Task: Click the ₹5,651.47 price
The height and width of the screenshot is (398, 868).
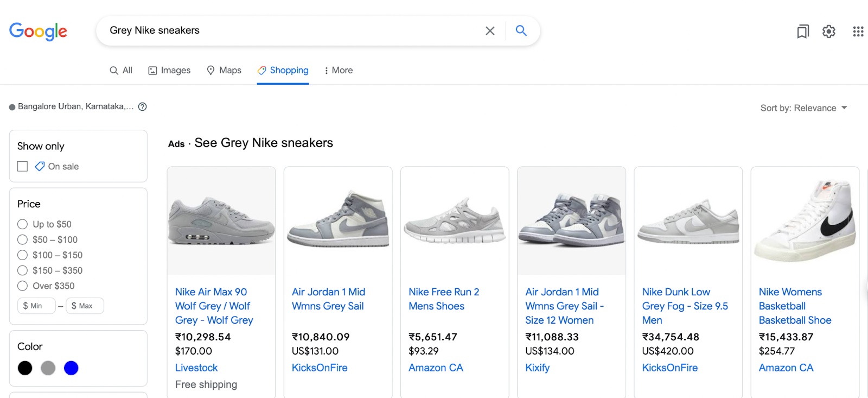Action: pos(433,337)
